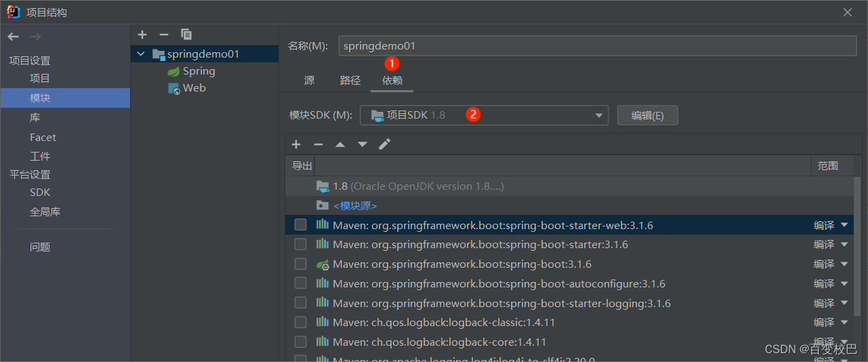Image resolution: width=868 pixels, height=362 pixels.
Task: Switch to the 源 tab
Action: click(x=309, y=80)
